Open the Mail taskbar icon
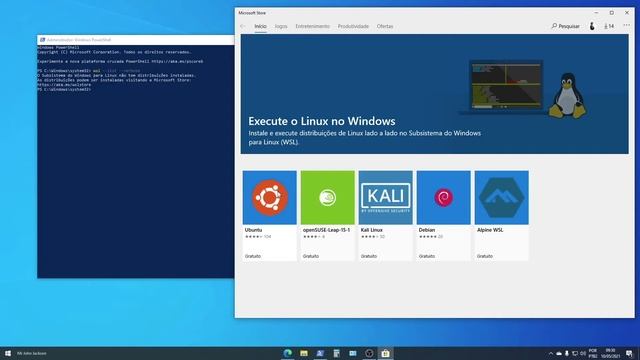Screen dimensions: 640x360 353,353
